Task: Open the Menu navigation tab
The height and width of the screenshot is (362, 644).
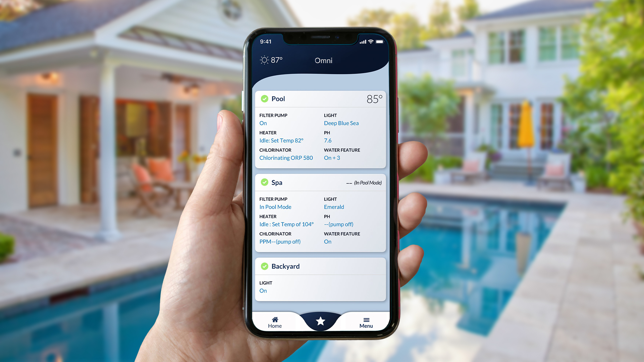Action: pyautogui.click(x=365, y=322)
